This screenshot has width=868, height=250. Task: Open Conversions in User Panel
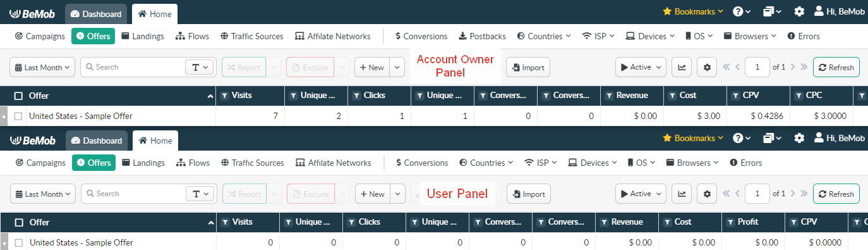(422, 163)
